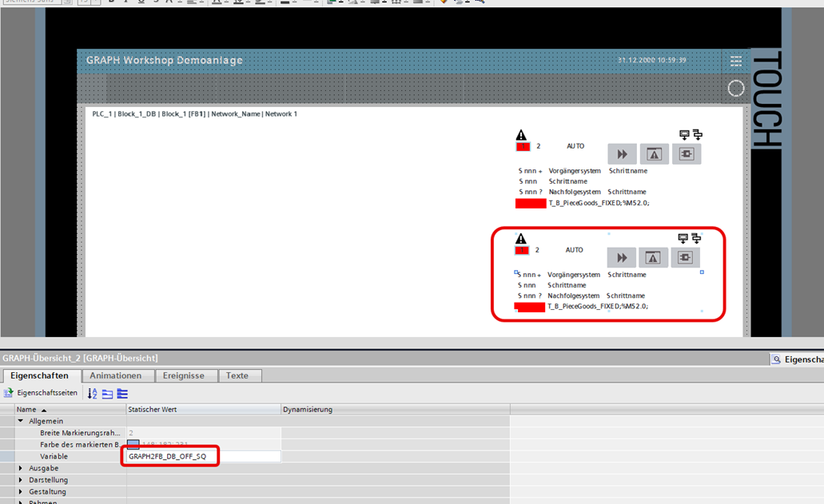Expand the Darstellung property group
Viewport: 824px width, 504px height.
click(x=21, y=480)
